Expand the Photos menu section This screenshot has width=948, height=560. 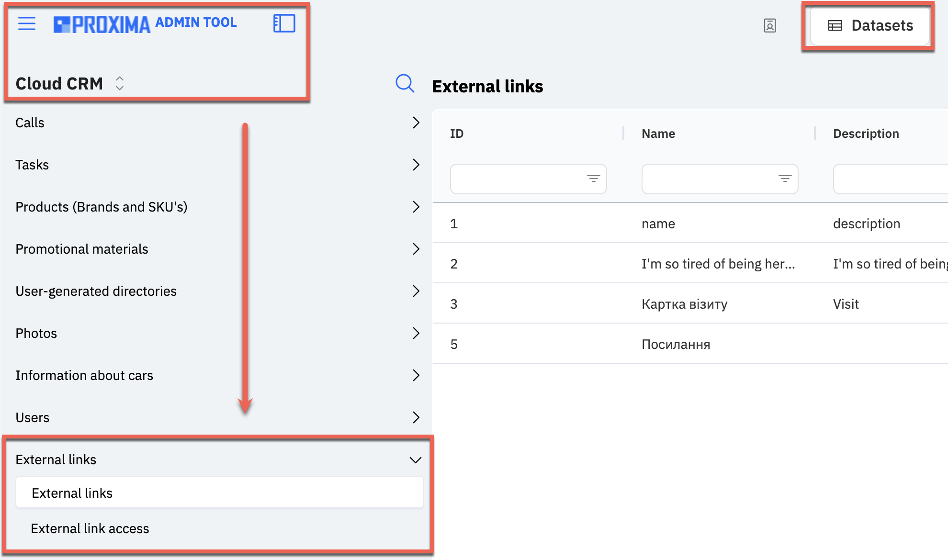tap(218, 334)
